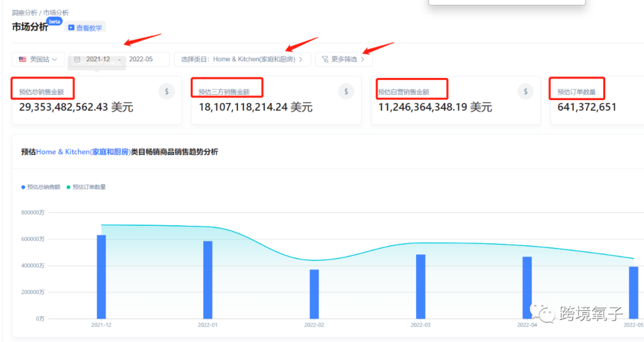Click the 预估自营销售金额 card label

coord(404,92)
